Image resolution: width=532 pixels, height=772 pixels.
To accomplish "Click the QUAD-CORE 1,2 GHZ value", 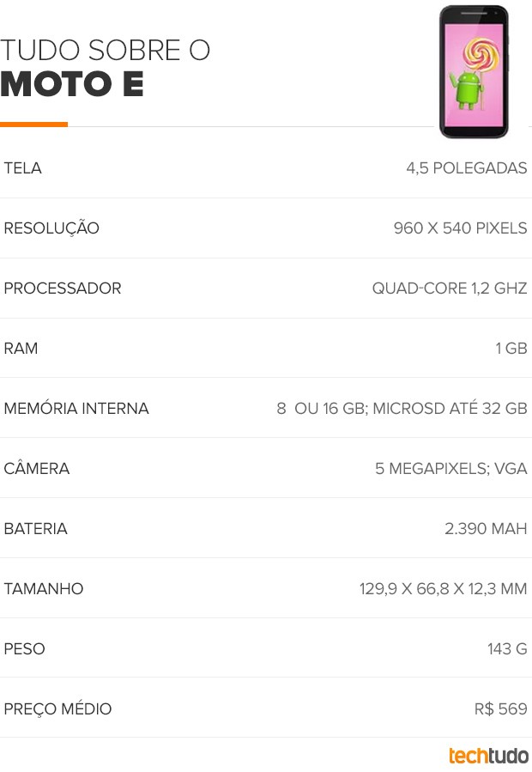I will (x=450, y=289).
